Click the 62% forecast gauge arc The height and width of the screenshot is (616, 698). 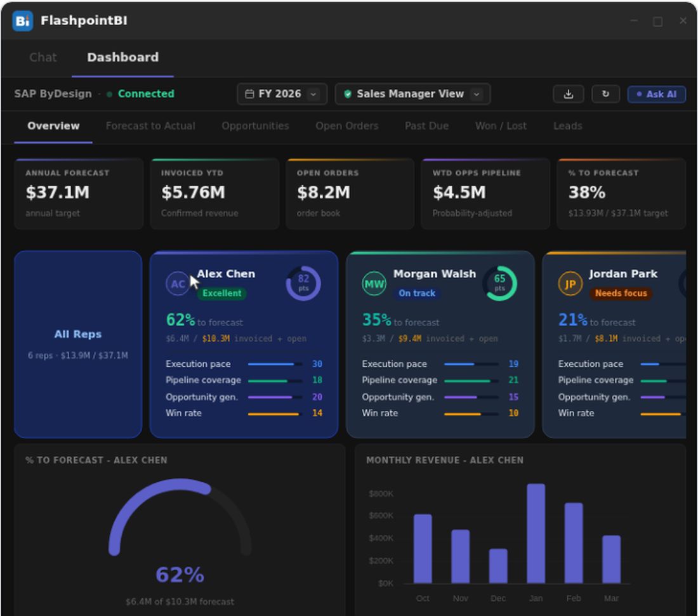(x=180, y=516)
